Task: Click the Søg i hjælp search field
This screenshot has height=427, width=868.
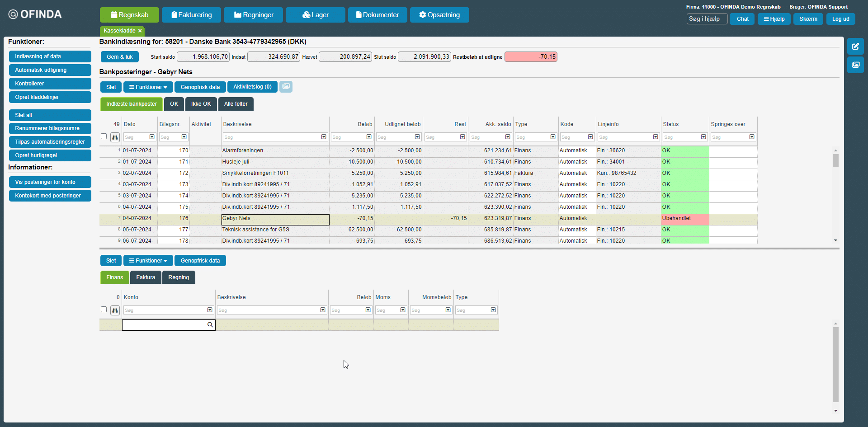Action: (707, 19)
